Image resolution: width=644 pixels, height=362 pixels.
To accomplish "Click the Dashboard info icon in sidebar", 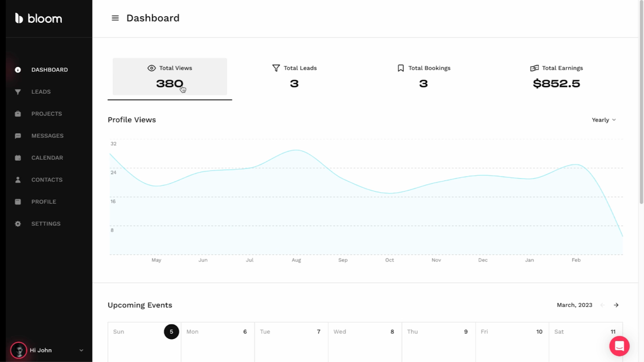I will 18,70.
